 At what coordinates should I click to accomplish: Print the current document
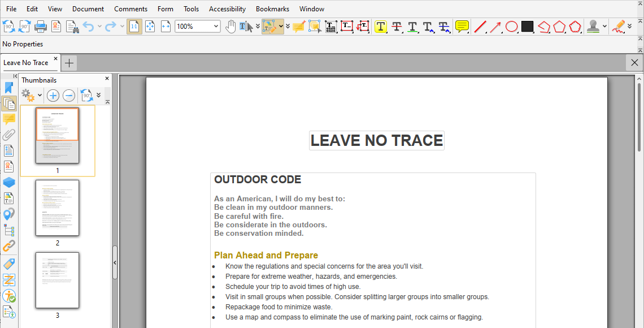[40, 27]
